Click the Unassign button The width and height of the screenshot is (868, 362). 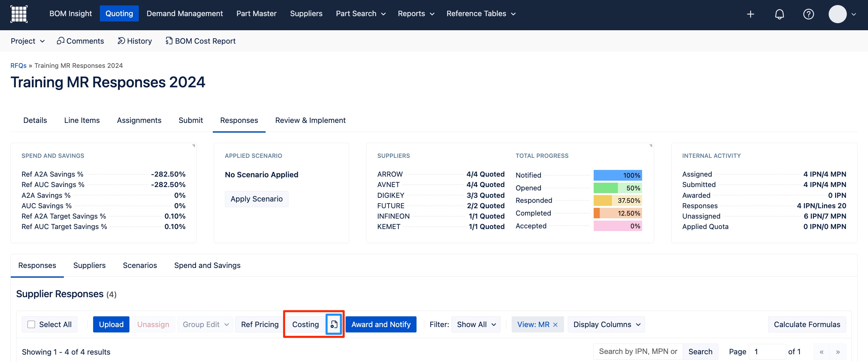coord(153,324)
